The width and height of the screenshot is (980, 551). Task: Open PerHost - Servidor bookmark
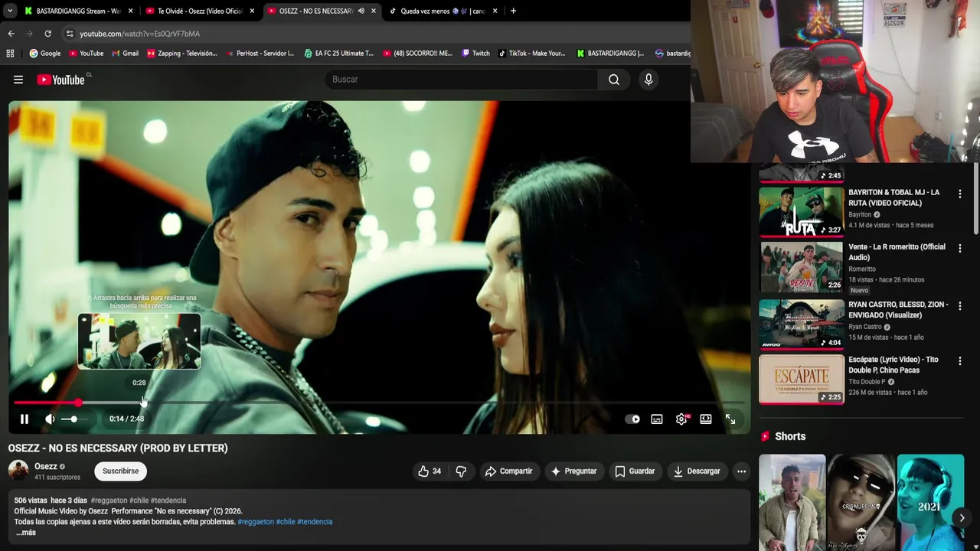point(259,54)
